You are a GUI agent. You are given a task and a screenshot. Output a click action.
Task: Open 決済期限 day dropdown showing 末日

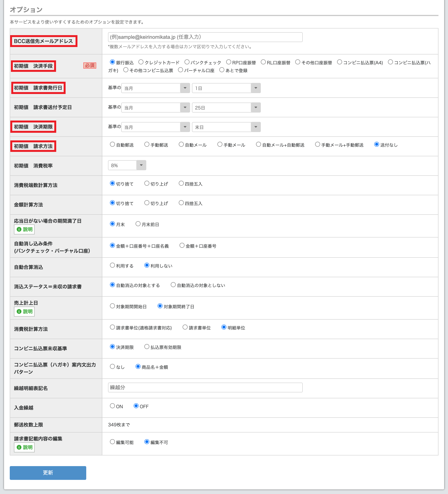[x=226, y=127]
